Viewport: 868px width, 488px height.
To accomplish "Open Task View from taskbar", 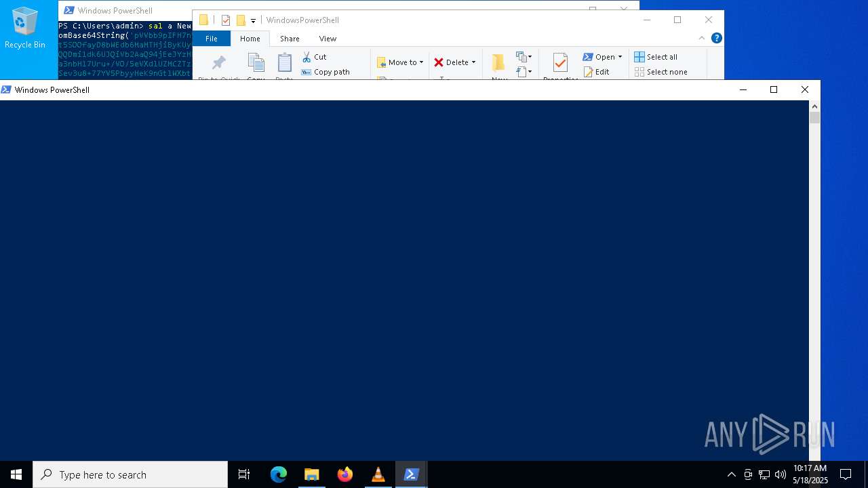I will pos(244,474).
